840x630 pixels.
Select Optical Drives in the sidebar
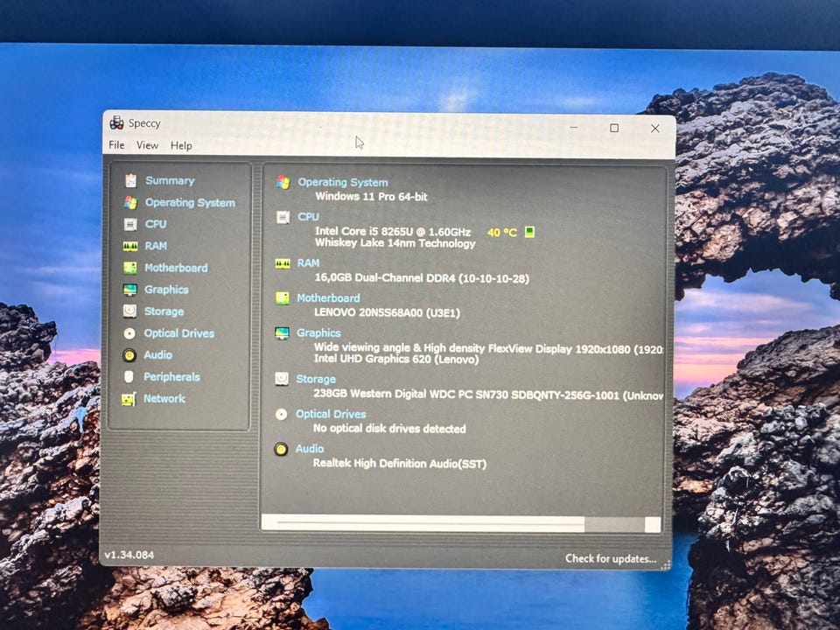pos(178,333)
